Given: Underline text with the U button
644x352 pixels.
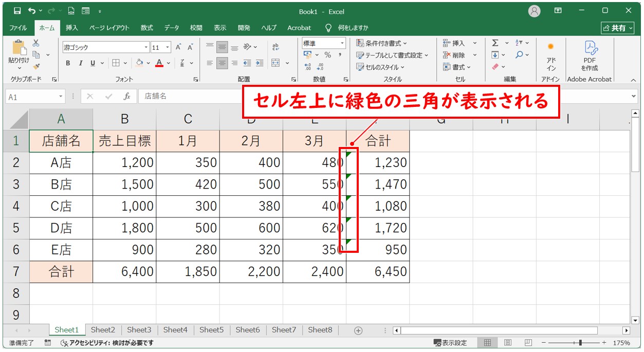Looking at the screenshot, I should click(x=93, y=63).
